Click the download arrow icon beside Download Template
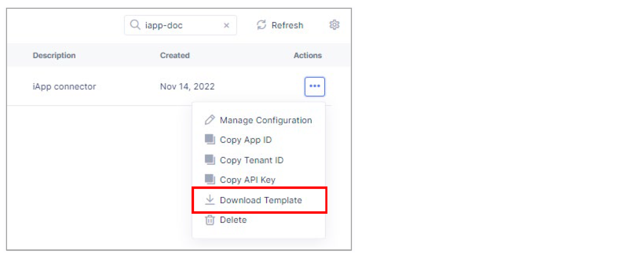644x256 pixels. point(209,200)
